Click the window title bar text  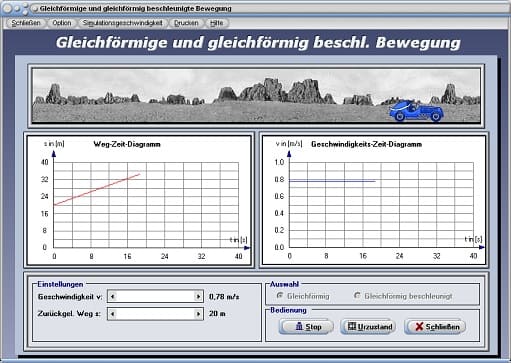(x=135, y=8)
